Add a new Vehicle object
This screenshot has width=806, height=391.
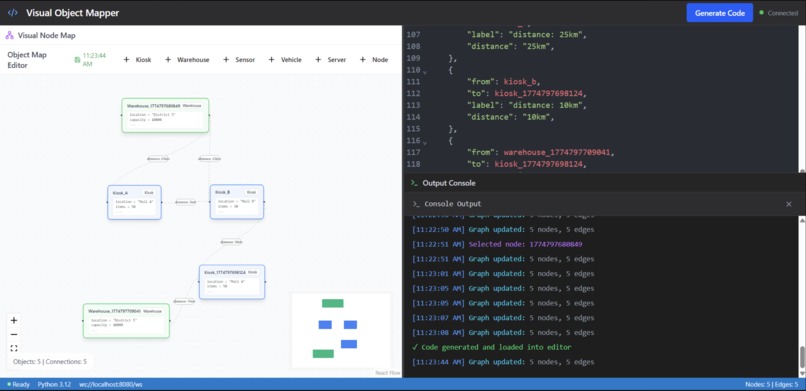(285, 60)
